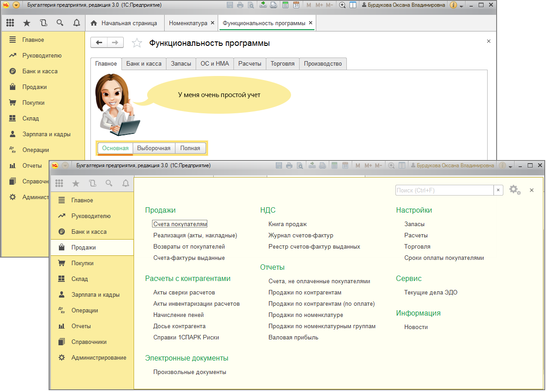
Task: Select Полная functionality mode
Action: [x=190, y=148]
